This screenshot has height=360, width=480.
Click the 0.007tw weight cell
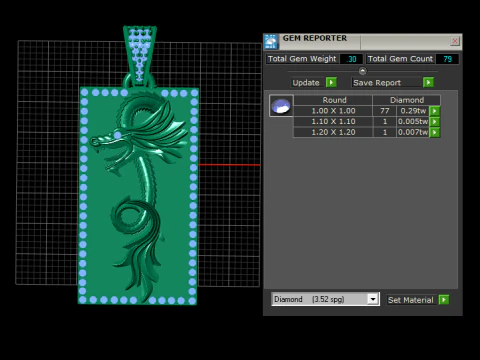click(x=413, y=132)
